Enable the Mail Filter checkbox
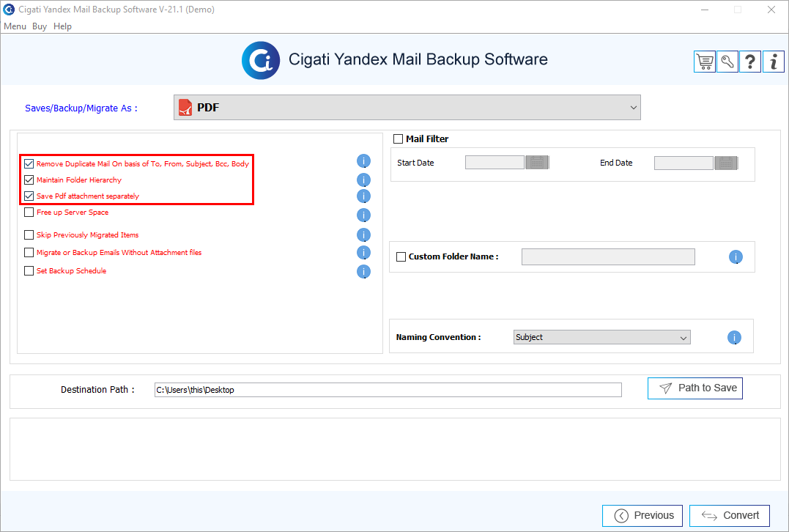The image size is (789, 532). point(398,138)
